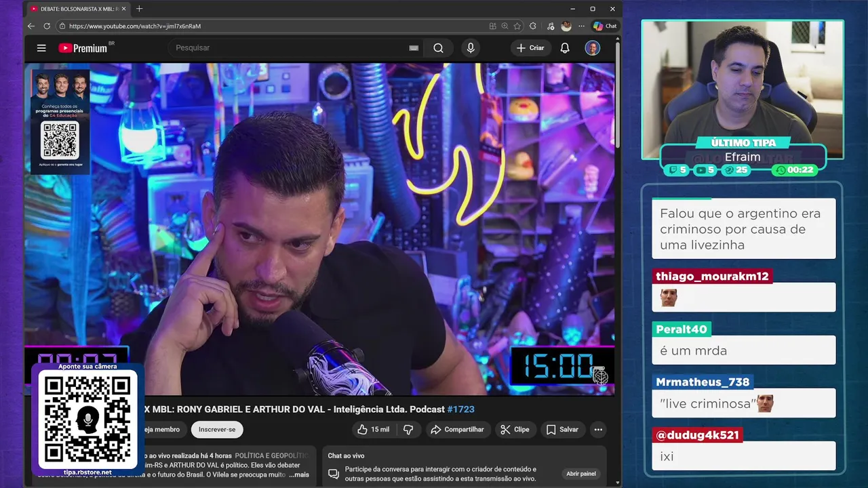
Task: Open browser settings three-dot menu
Action: (x=581, y=26)
